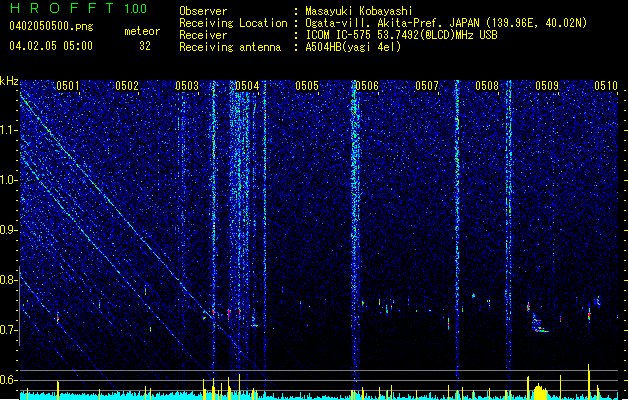Click the kHz axis unit label
The height and width of the screenshot is (400, 629).
[x=9, y=81]
